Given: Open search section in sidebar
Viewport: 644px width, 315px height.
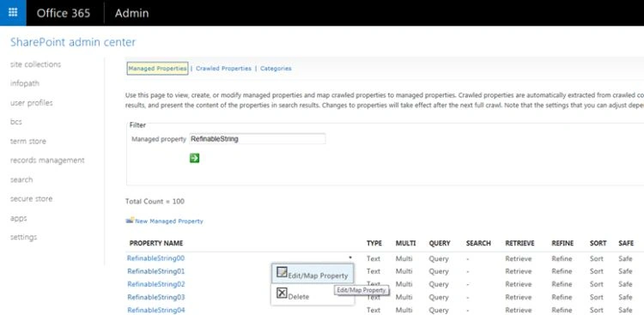Looking at the screenshot, I should (21, 179).
